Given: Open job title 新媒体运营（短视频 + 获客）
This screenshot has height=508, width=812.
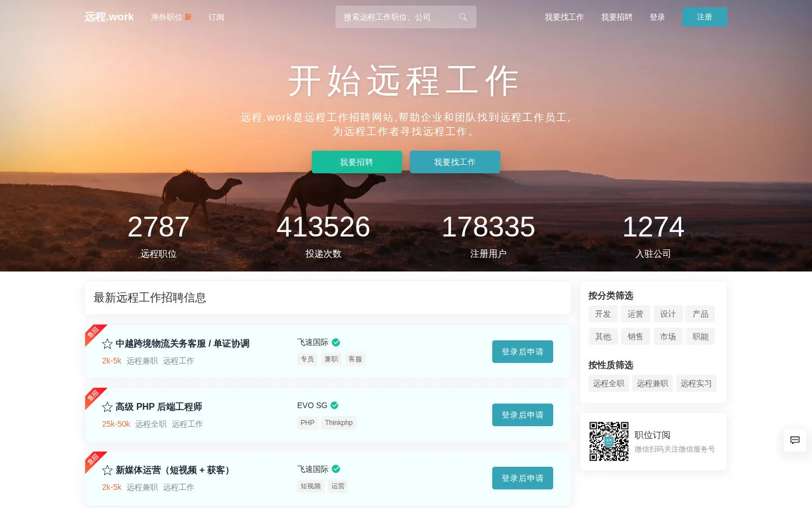Looking at the screenshot, I should [x=174, y=470].
